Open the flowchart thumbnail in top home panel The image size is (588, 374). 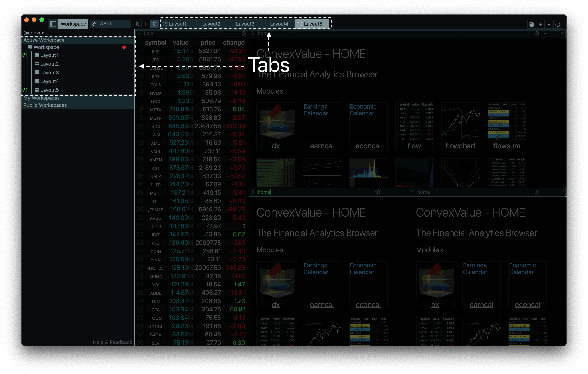(461, 122)
